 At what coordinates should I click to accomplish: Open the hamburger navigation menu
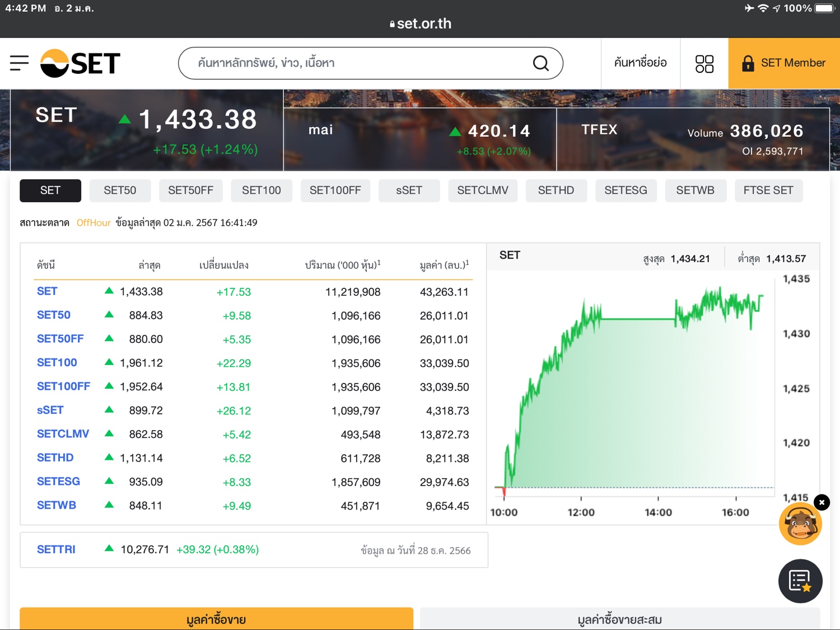coord(19,63)
